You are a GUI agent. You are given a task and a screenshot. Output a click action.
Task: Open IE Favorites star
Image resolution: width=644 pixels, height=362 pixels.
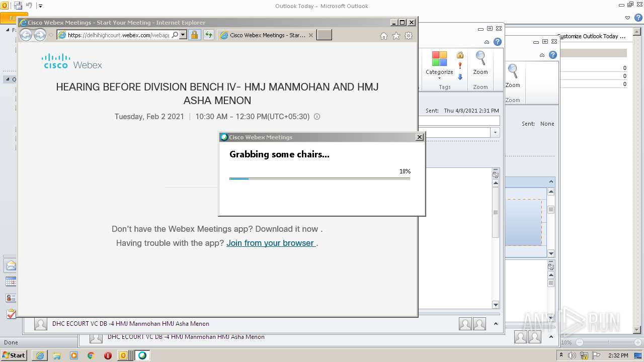coord(396,36)
